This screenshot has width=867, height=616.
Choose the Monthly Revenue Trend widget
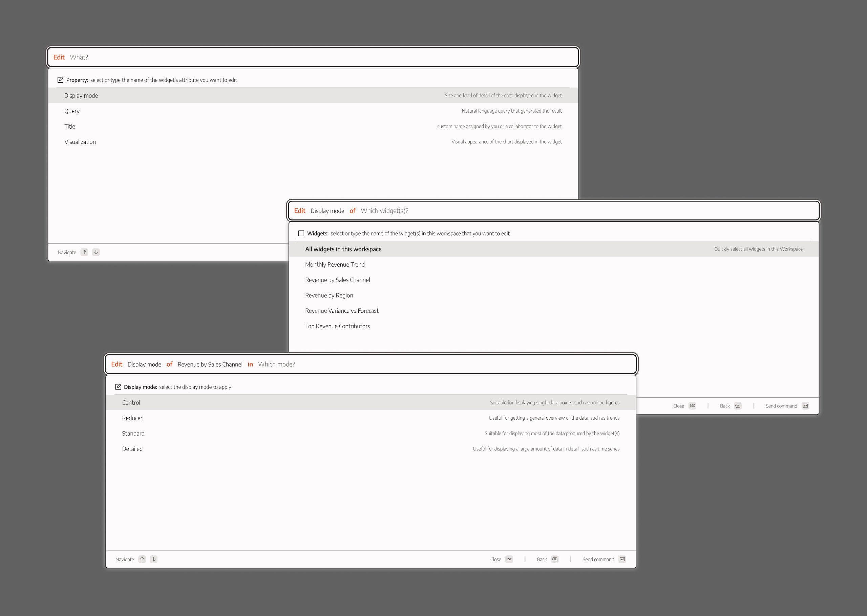coord(335,264)
